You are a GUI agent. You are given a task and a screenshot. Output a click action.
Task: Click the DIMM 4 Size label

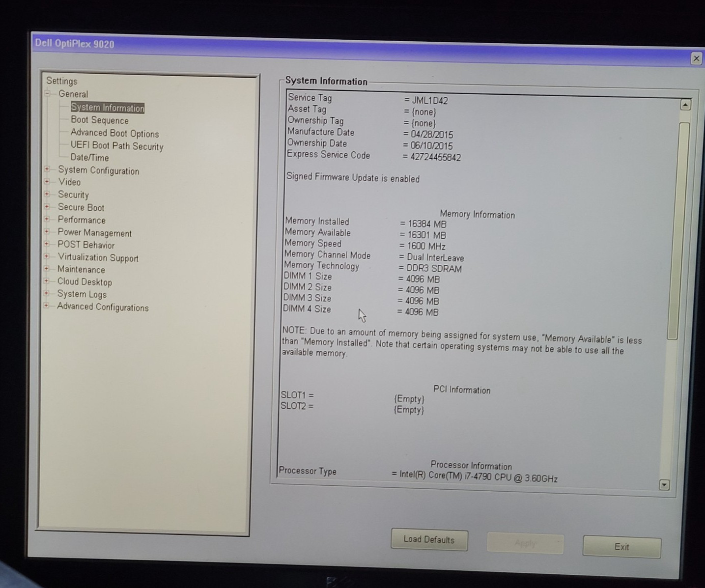307,309
